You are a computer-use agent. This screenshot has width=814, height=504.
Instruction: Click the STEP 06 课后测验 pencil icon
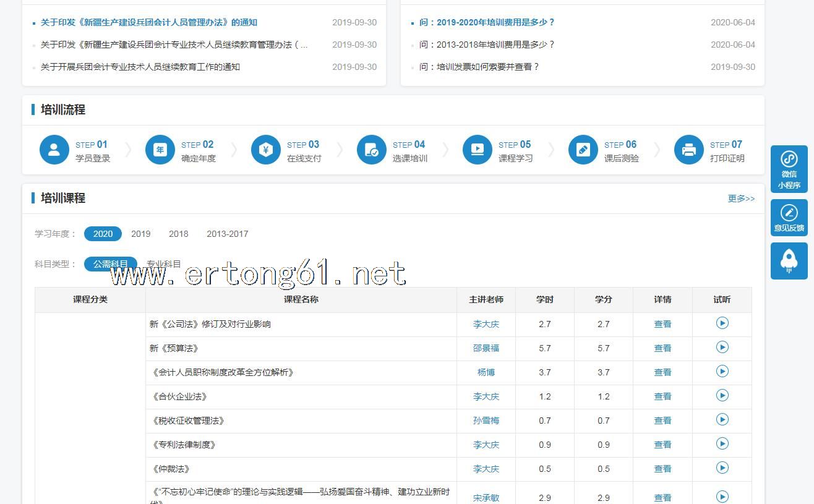click(583, 150)
